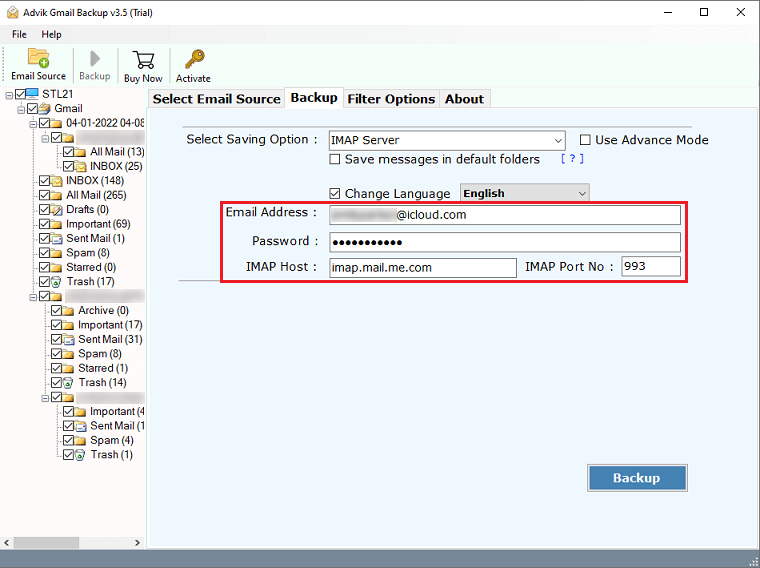Screen dimensions: 760x568
Task: Click the Archive (0) folder icon
Action: [x=69, y=311]
